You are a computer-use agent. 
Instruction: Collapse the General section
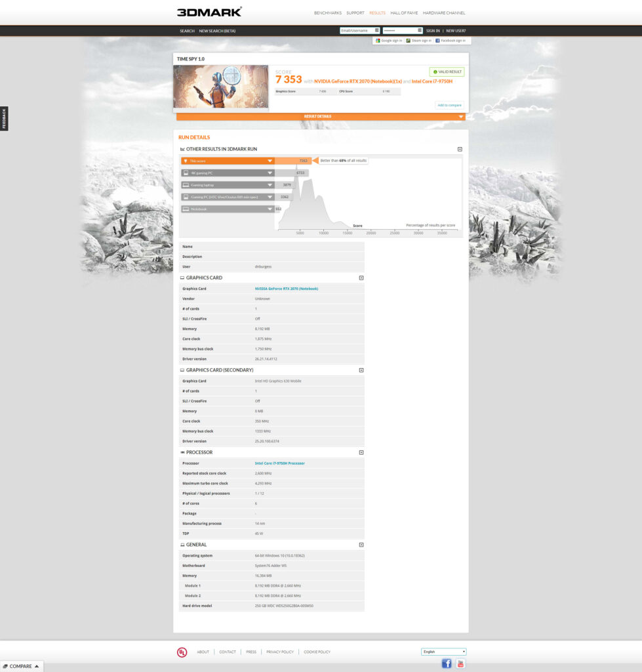(x=361, y=545)
